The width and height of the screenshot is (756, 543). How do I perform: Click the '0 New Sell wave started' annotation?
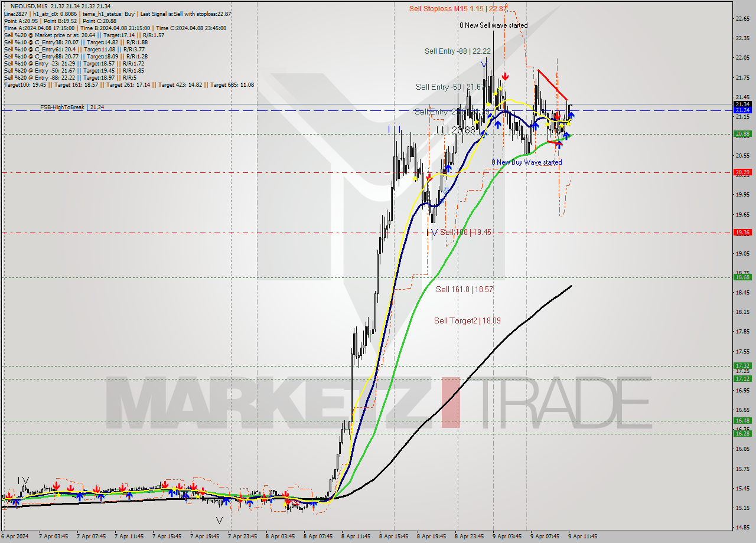(x=494, y=25)
